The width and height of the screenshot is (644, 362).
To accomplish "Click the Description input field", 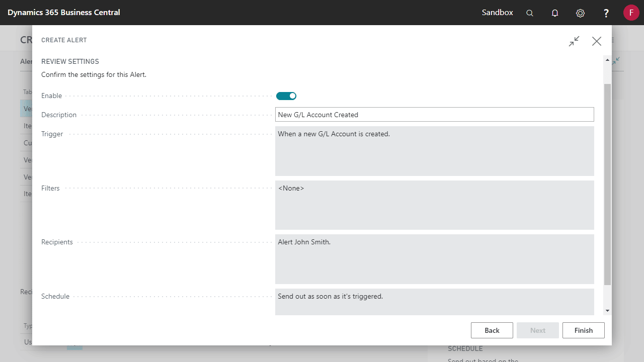I will (x=435, y=115).
